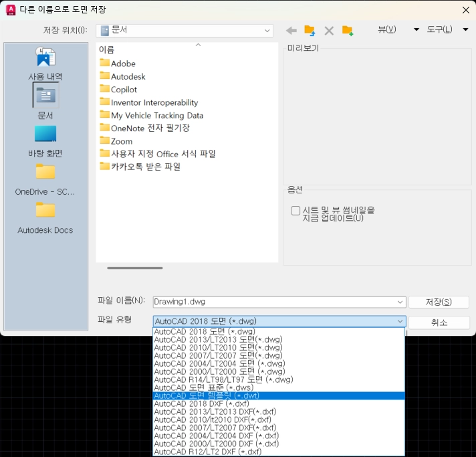Choose AutoCAD 도면 표준 (*.dws)
Image resolution: width=476 pixels, height=457 pixels.
[279, 387]
